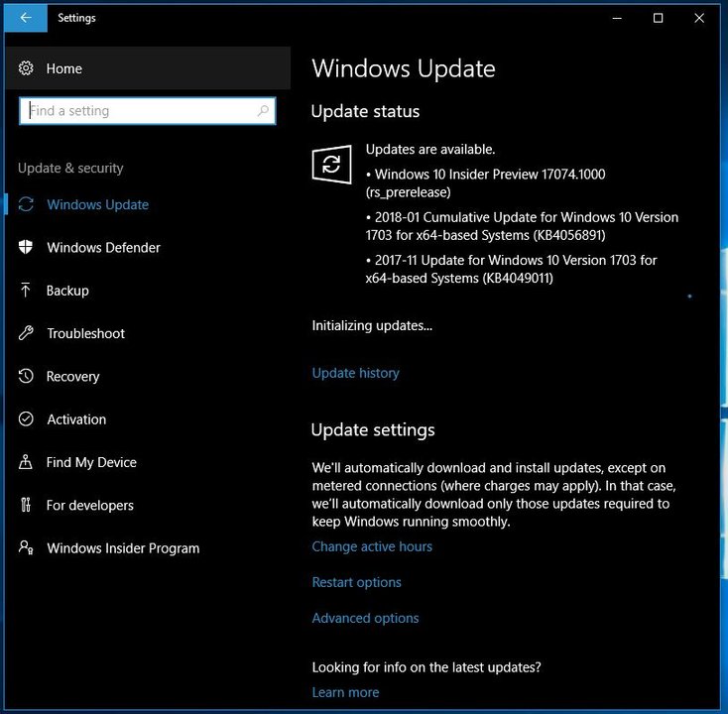
Task: Open Windows Insider Program settings
Action: click(148, 547)
